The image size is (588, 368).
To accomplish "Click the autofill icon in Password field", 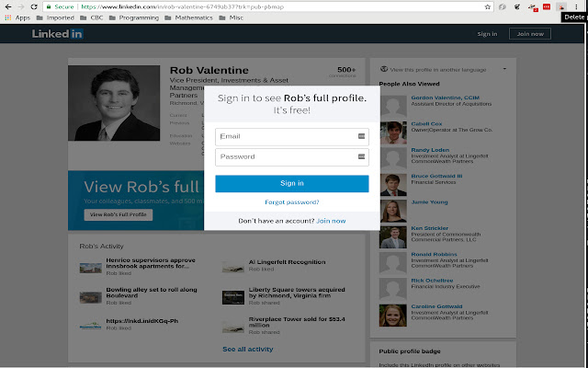I will 361,156.
